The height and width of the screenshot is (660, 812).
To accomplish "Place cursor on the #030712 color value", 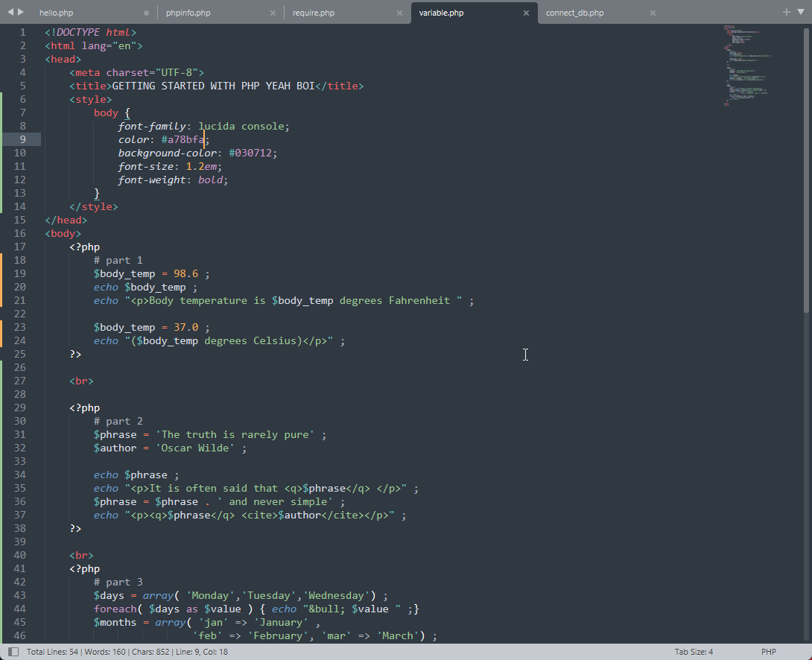I will pos(253,153).
